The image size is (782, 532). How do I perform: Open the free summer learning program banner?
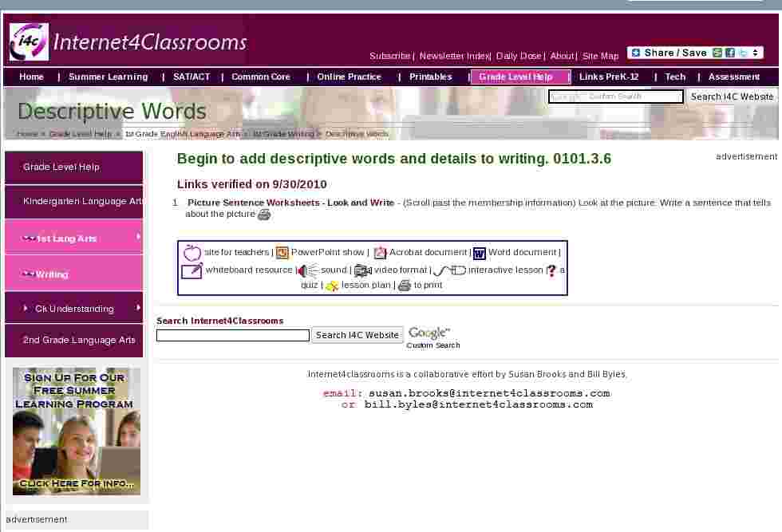point(77,432)
